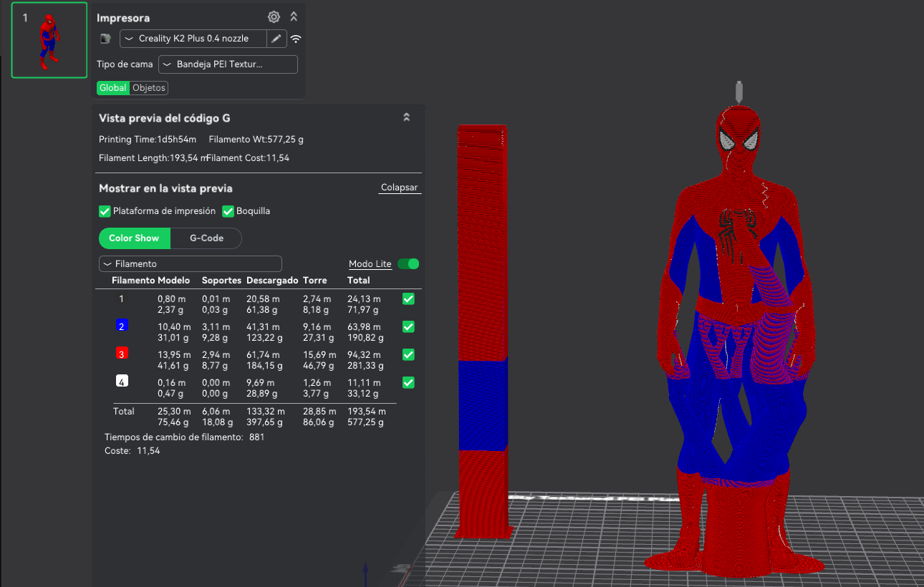Click the filament change count 881
Screen dimensions: 924x587
point(256,437)
